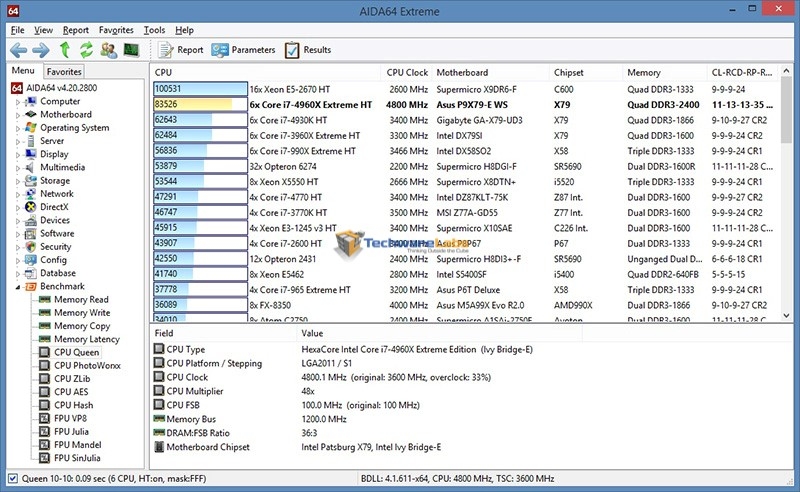This screenshot has height=492, width=800.
Task: Expand the Display tree node
Action: [x=18, y=155]
